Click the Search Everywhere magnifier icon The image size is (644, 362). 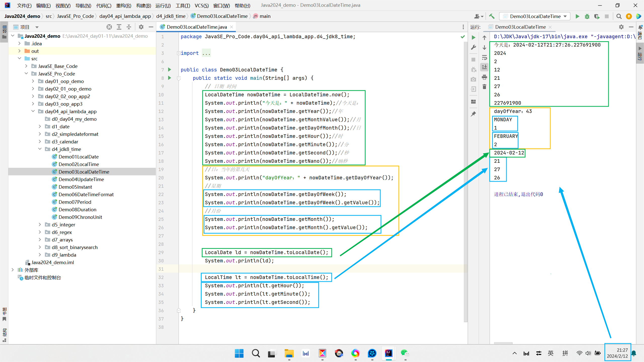coord(619,16)
